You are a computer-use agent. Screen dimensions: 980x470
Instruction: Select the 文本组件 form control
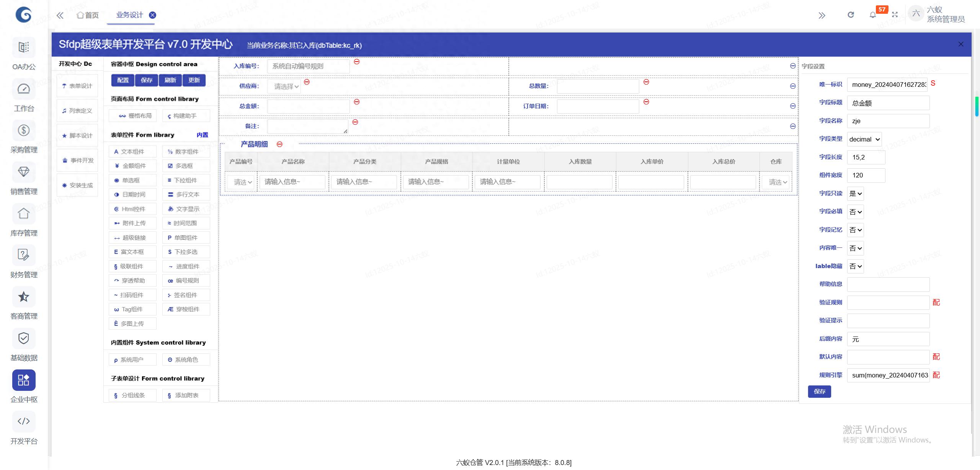(x=132, y=151)
